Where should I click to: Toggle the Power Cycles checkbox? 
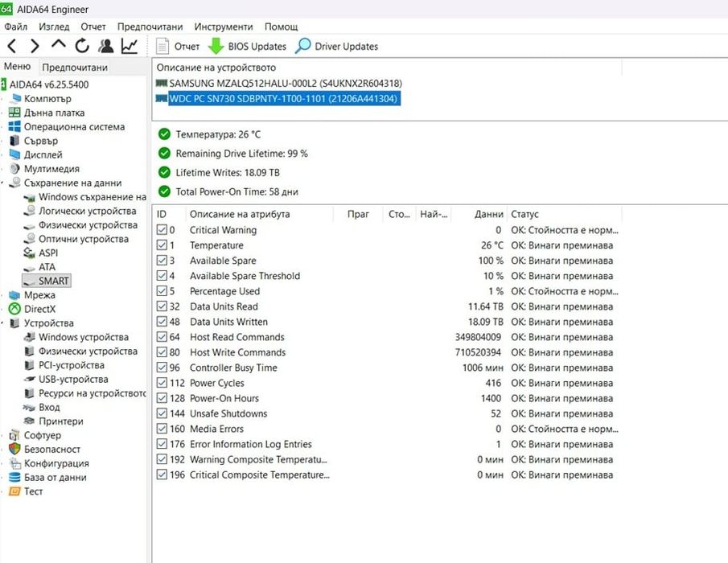point(162,383)
